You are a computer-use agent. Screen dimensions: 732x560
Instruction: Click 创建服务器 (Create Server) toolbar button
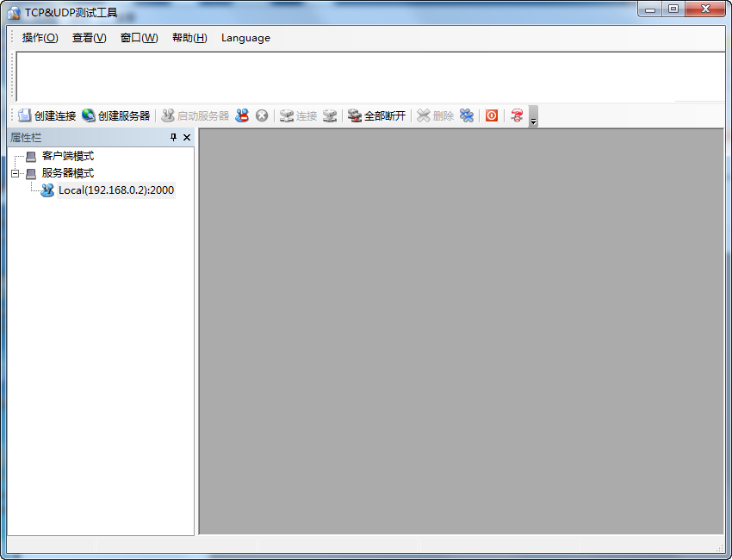[x=115, y=115]
